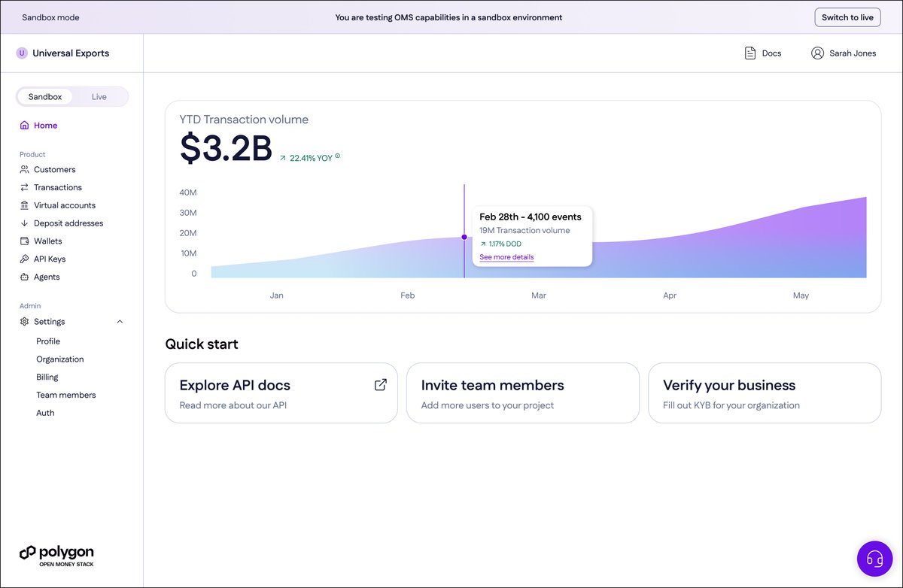The height and width of the screenshot is (588, 903).
Task: Collapse the Settings section chevron
Action: tap(120, 322)
